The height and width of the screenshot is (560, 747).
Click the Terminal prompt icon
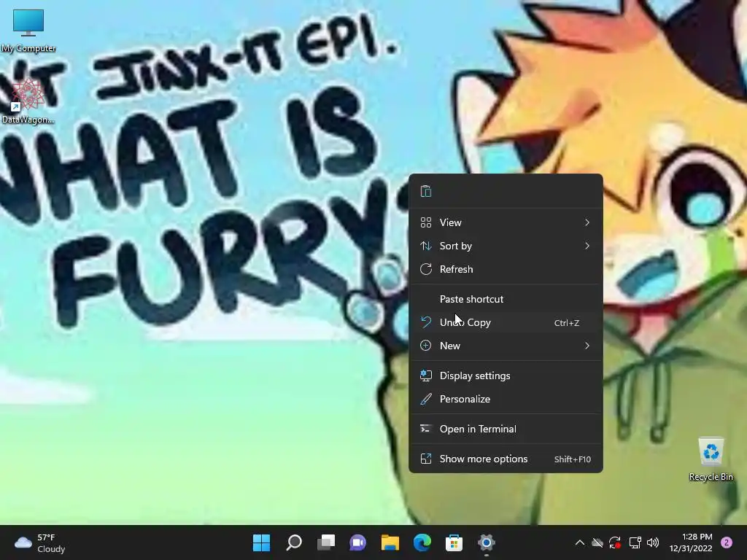[426, 429]
